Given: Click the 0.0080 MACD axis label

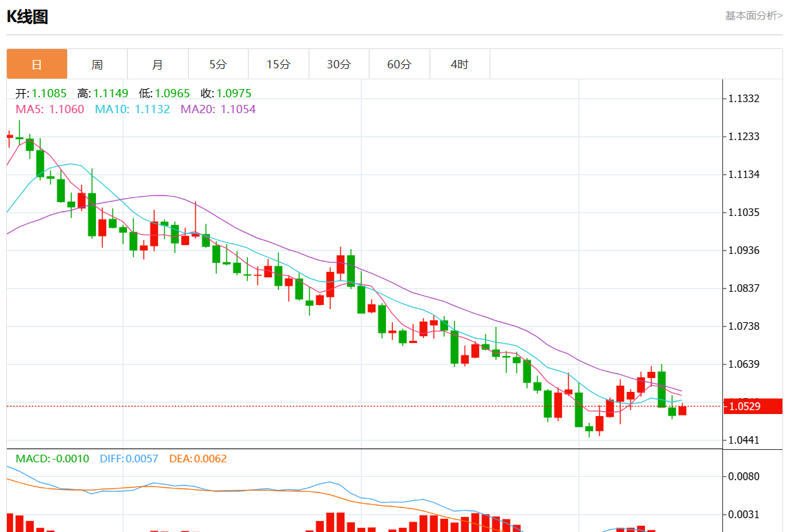Looking at the screenshot, I should coord(744,477).
